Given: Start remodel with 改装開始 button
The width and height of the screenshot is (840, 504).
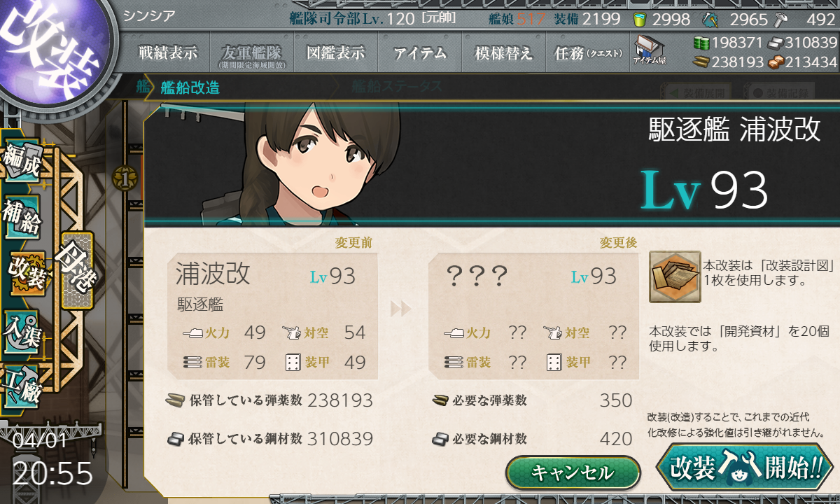Looking at the screenshot, I should (745, 468).
